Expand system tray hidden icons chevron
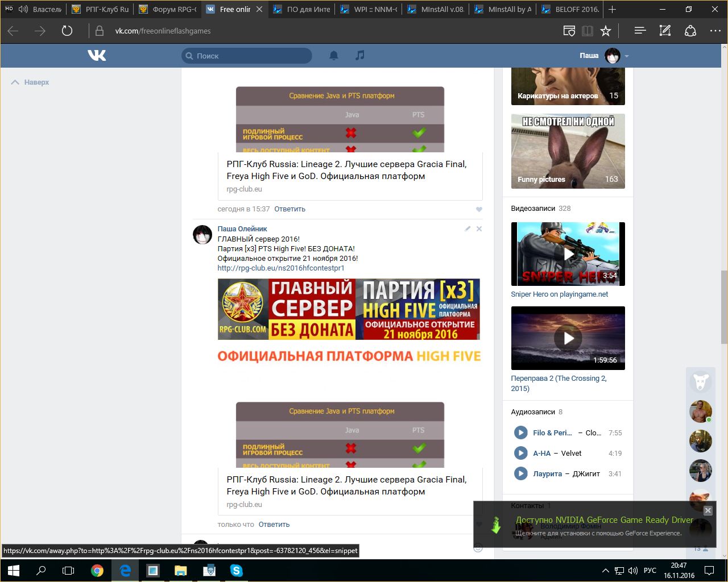This screenshot has width=728, height=582. pyautogui.click(x=605, y=571)
